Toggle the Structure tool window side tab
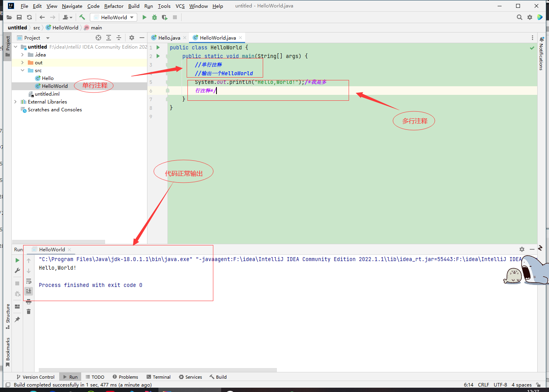The width and height of the screenshot is (549, 392). (x=7, y=316)
